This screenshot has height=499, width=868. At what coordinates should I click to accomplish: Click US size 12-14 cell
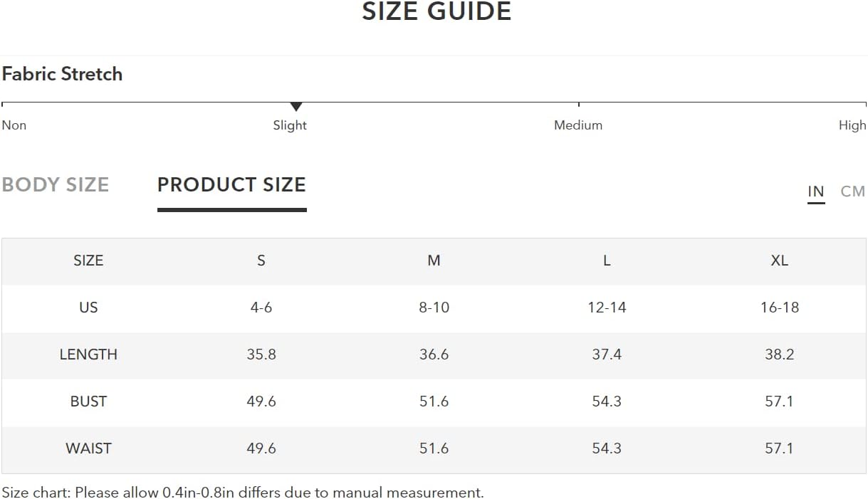(x=607, y=308)
